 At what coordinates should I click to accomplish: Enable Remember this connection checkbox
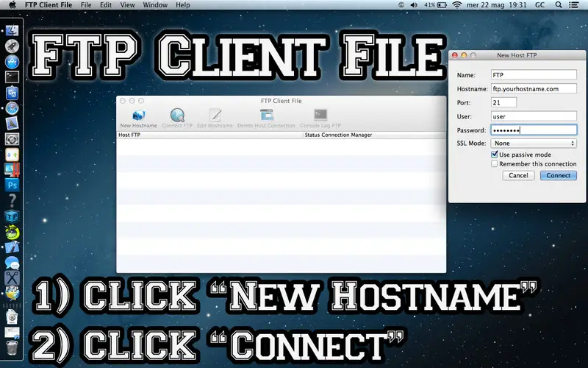click(x=494, y=163)
